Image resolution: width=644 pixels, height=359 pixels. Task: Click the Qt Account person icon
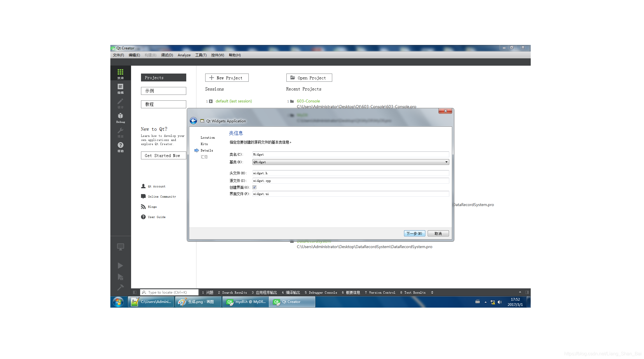143,186
